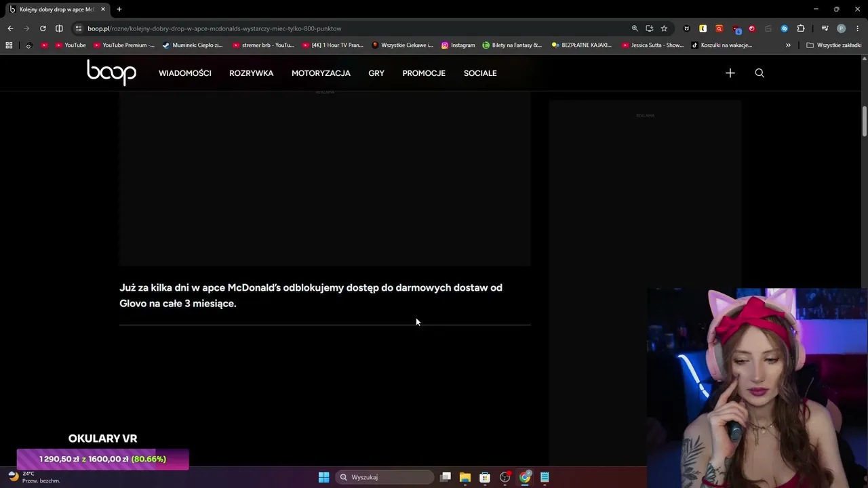Open the media controls icon

tap(825, 28)
